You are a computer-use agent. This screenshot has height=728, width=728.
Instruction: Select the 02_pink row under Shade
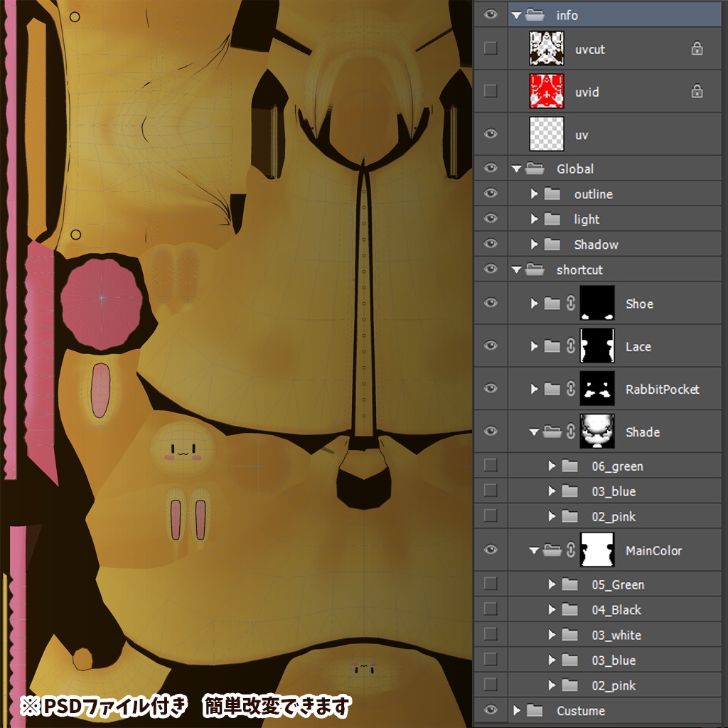614,516
